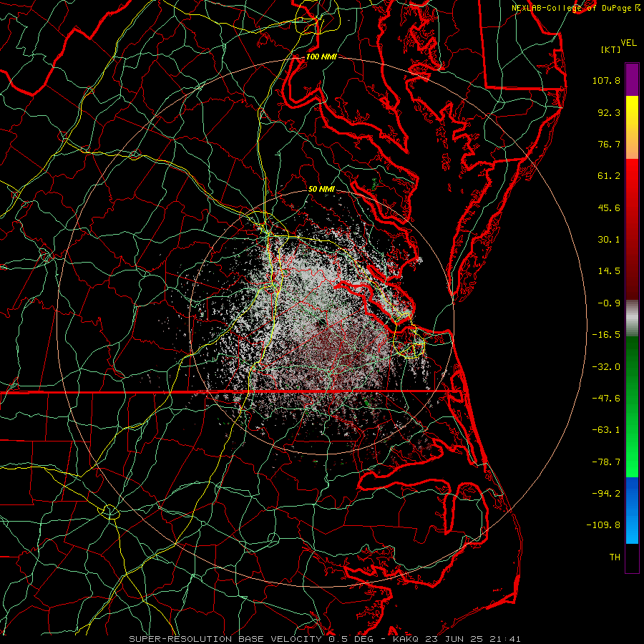Click the -0.9 scale value
This screenshot has height=644, width=644.
coord(609,303)
